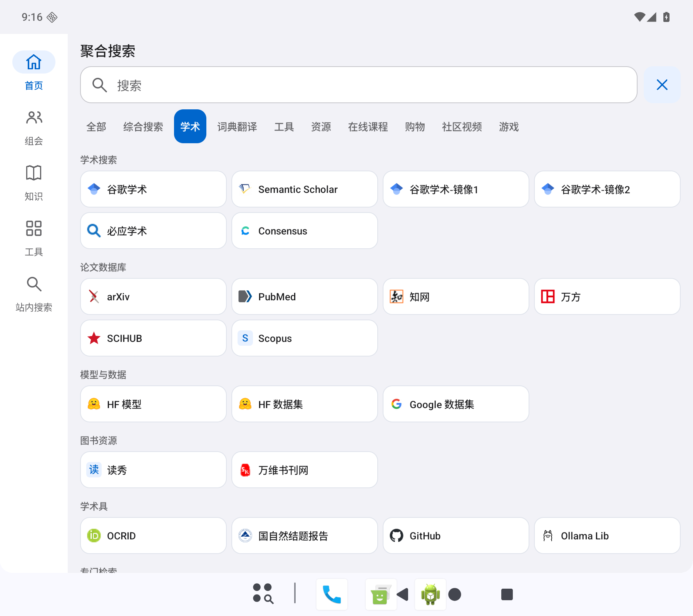Viewport: 693px width, 616px height.
Task: Open the 组会 people icon in sidebar
Action: click(x=34, y=117)
